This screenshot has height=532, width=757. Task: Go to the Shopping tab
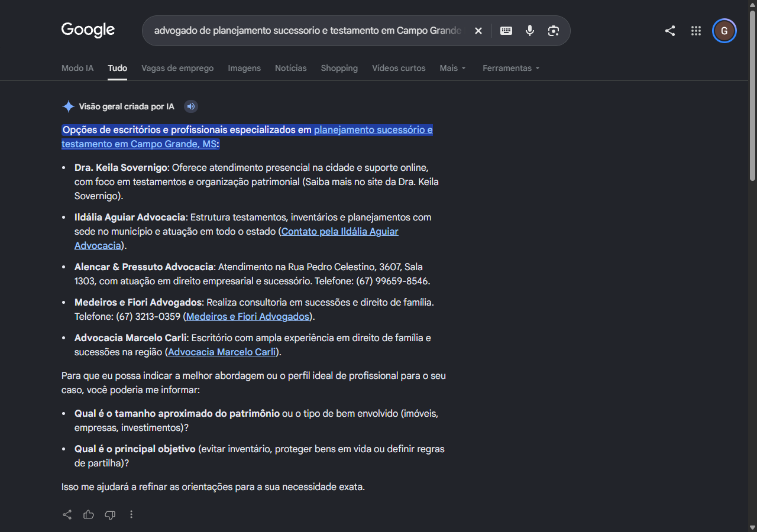coord(339,68)
